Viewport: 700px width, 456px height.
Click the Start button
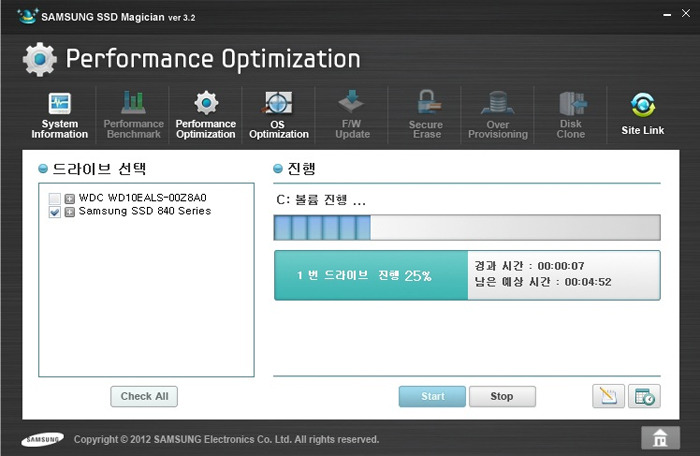click(432, 396)
